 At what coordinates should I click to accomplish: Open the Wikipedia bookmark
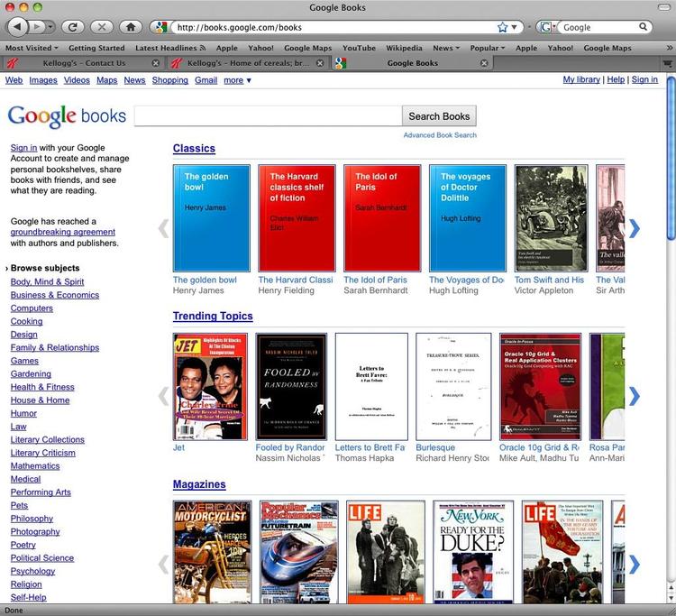pos(404,48)
